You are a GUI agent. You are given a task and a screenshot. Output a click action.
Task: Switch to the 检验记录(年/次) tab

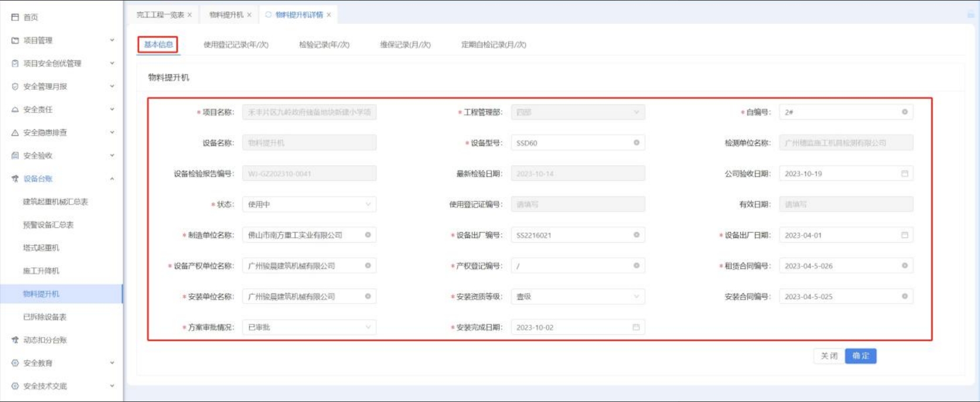(324, 45)
